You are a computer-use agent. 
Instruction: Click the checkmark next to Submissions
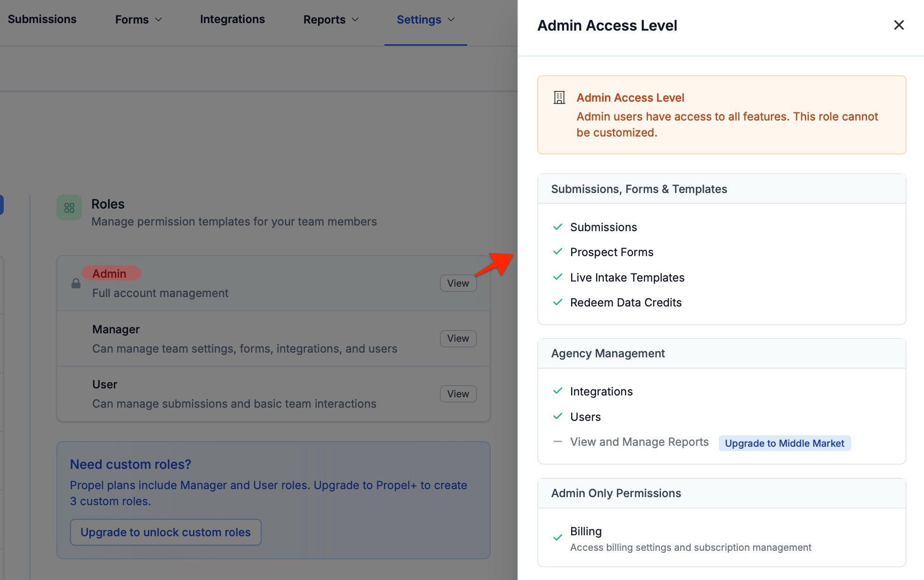coord(558,227)
